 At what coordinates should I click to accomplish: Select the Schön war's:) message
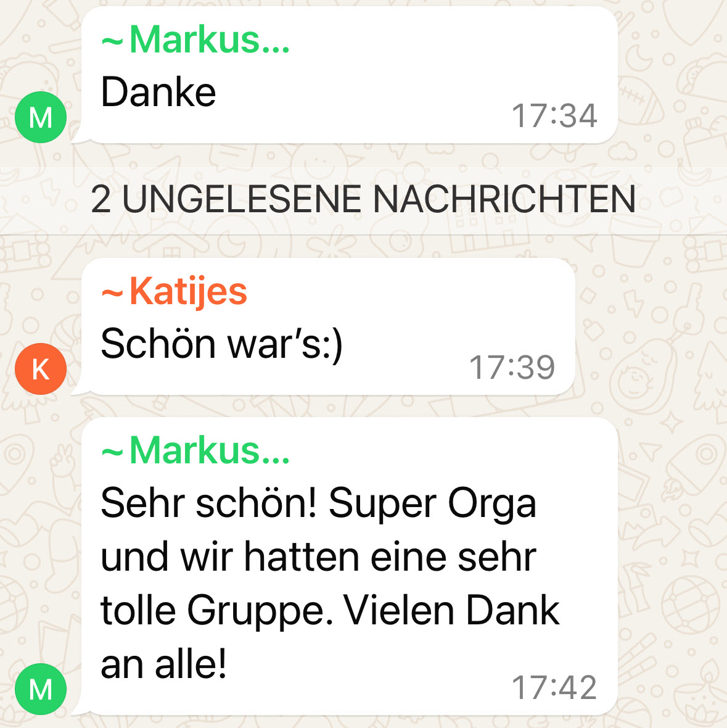click(221, 344)
